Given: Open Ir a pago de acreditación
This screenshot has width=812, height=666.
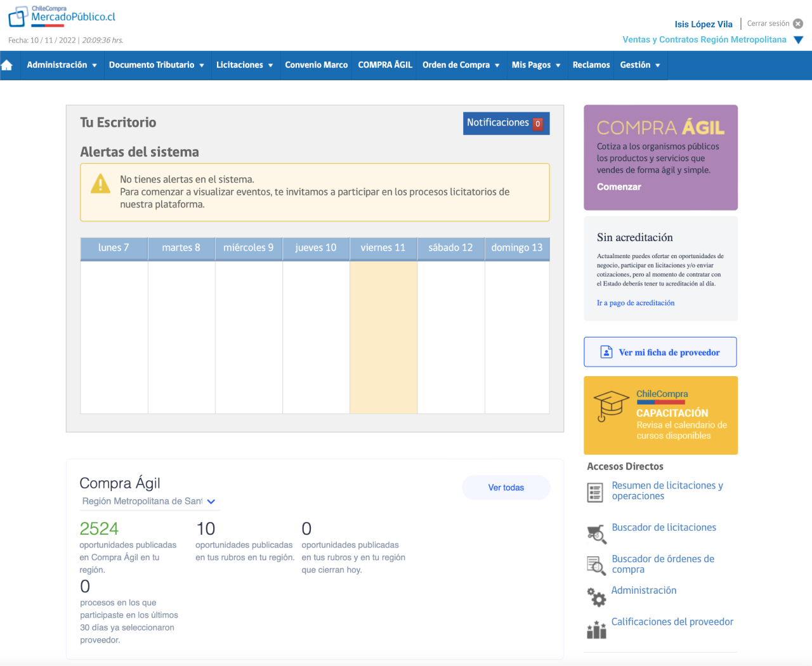Looking at the screenshot, I should tap(636, 303).
